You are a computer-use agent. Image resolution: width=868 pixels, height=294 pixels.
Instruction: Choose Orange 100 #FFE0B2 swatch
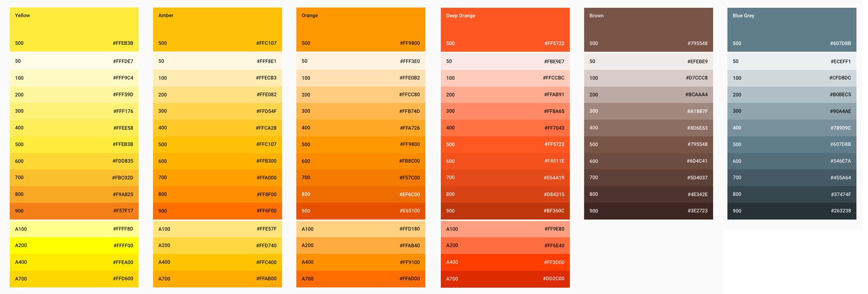pyautogui.click(x=360, y=78)
